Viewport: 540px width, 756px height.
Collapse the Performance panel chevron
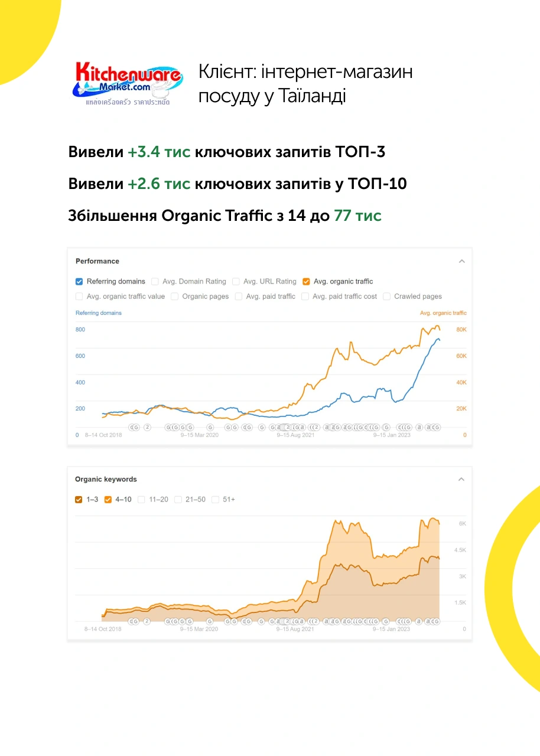(462, 261)
